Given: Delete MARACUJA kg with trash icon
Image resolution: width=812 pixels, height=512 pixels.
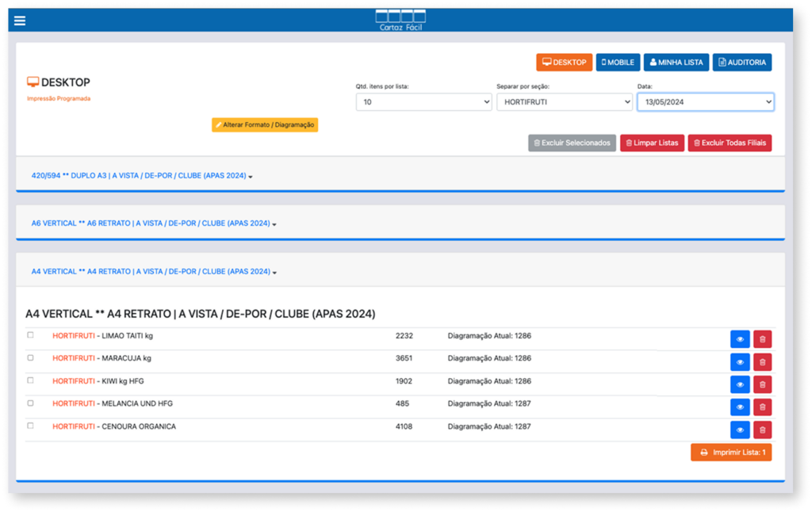Looking at the screenshot, I should (x=762, y=362).
